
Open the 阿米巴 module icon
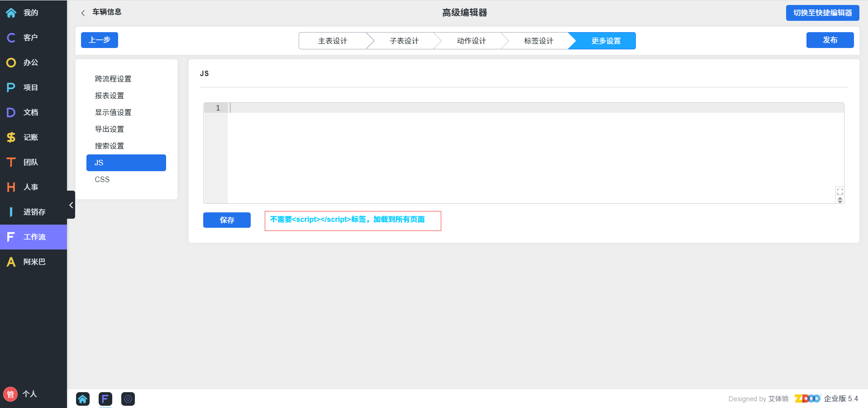point(11,262)
